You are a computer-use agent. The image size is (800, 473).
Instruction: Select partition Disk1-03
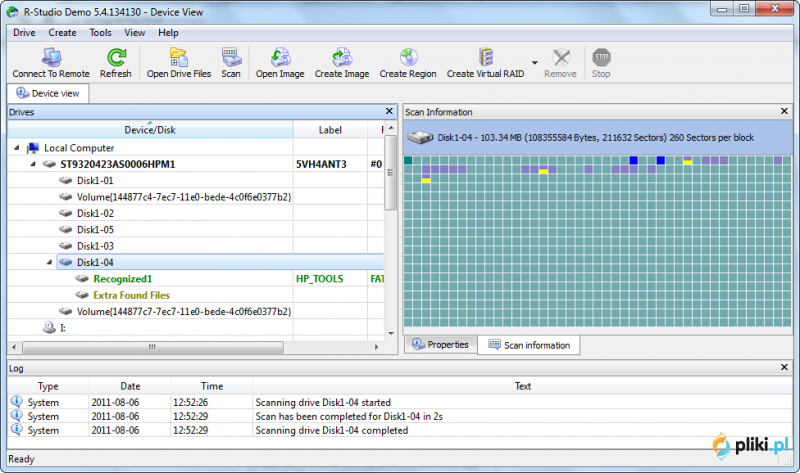[95, 246]
